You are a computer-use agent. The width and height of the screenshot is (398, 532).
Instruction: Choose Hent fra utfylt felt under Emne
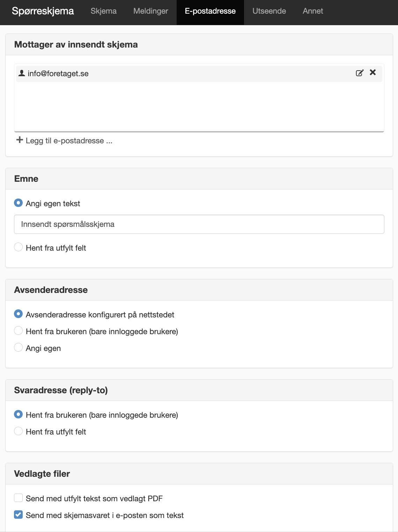[18, 247]
